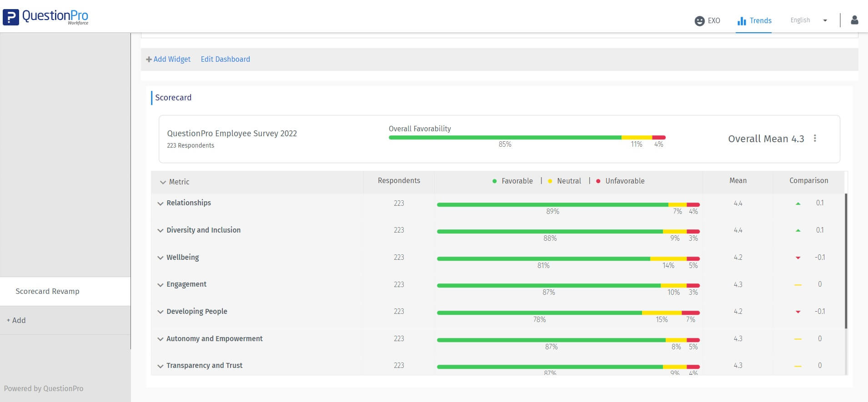Click the QuestionPro Workforce logo

pos(46,17)
